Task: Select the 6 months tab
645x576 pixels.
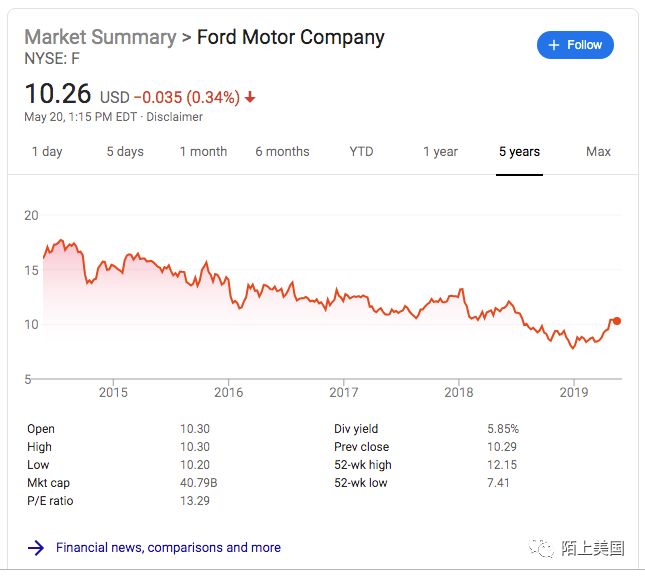Action: pyautogui.click(x=282, y=152)
